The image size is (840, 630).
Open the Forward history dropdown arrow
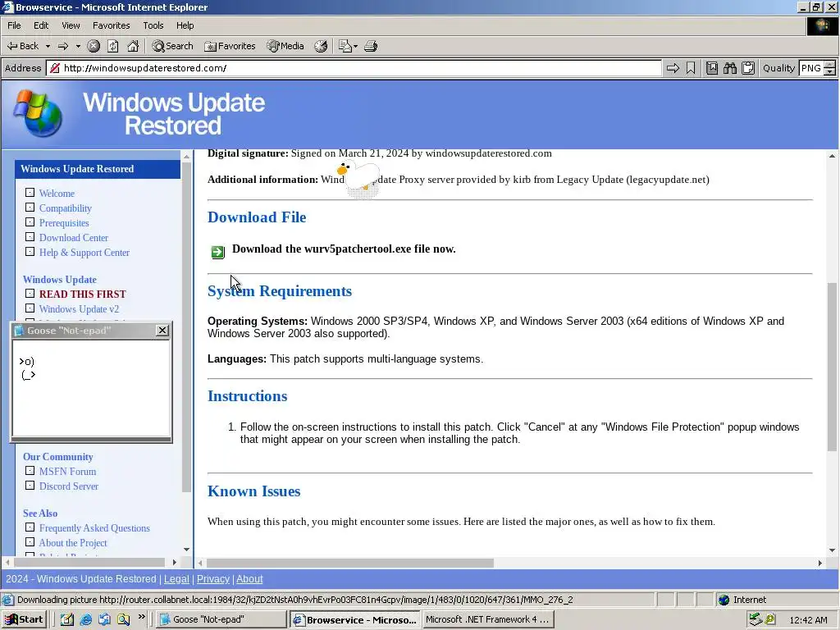coord(78,46)
